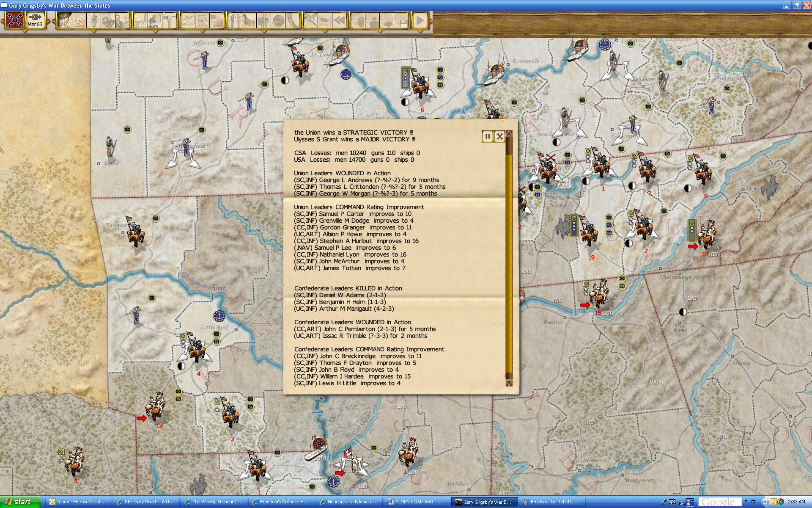The height and width of the screenshot is (508, 812).
Task: Select the railroad track toolbar icon
Action: (x=292, y=20)
